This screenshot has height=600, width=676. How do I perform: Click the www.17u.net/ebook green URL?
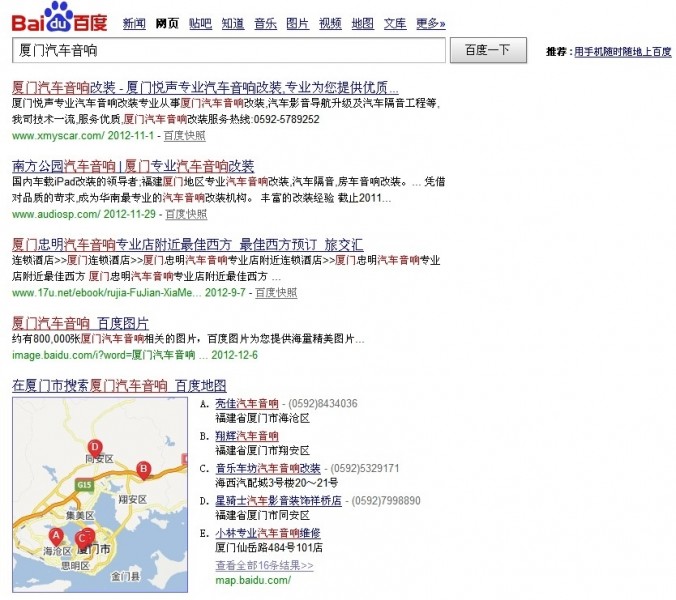[106, 293]
